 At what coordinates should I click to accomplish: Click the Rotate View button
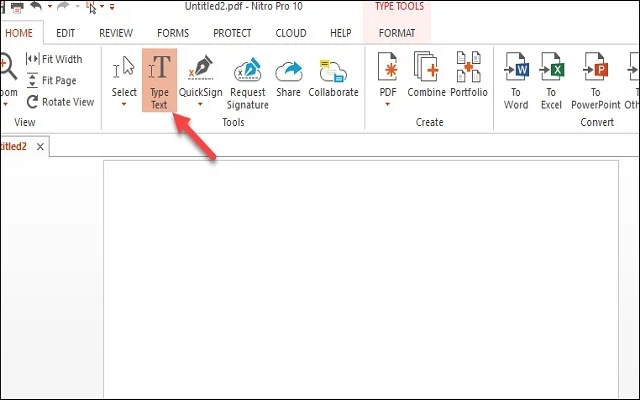pyautogui.click(x=60, y=102)
